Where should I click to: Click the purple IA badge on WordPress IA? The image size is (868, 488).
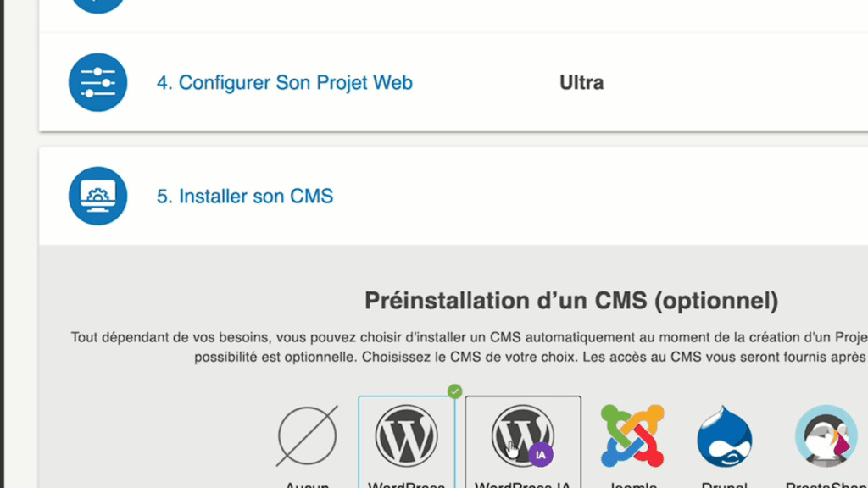[541, 455]
